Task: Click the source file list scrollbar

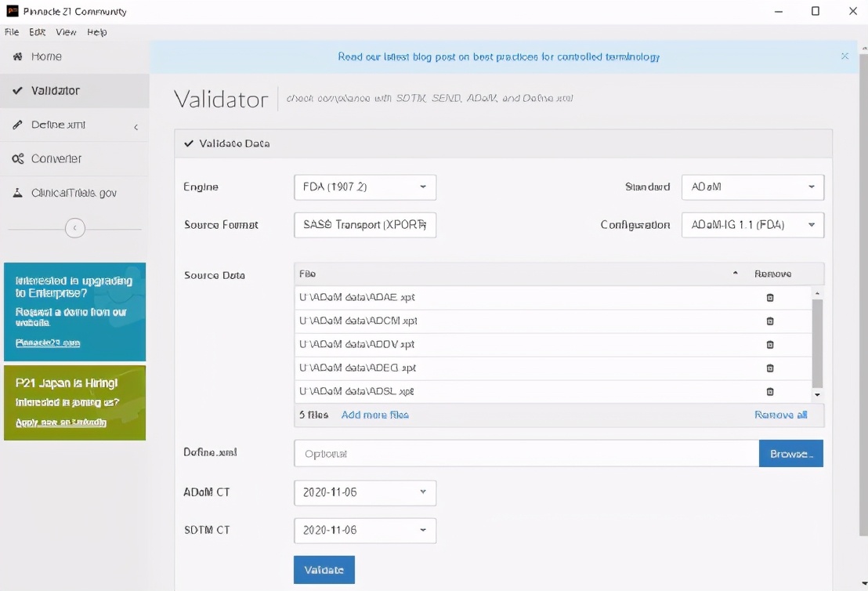Action: coord(817,343)
